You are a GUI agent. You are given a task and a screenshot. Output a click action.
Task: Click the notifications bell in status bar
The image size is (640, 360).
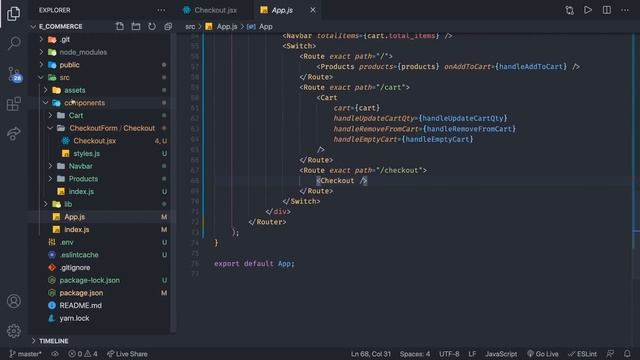(627, 353)
